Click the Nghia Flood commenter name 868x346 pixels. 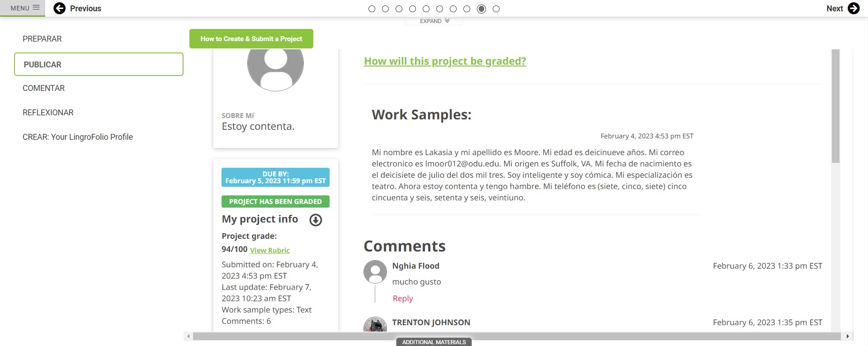click(x=415, y=266)
